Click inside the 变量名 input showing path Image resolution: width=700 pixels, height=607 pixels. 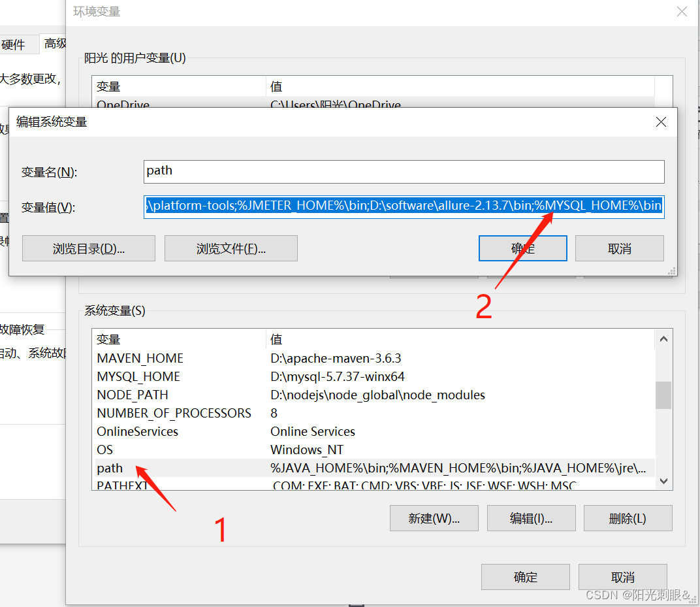[404, 171]
